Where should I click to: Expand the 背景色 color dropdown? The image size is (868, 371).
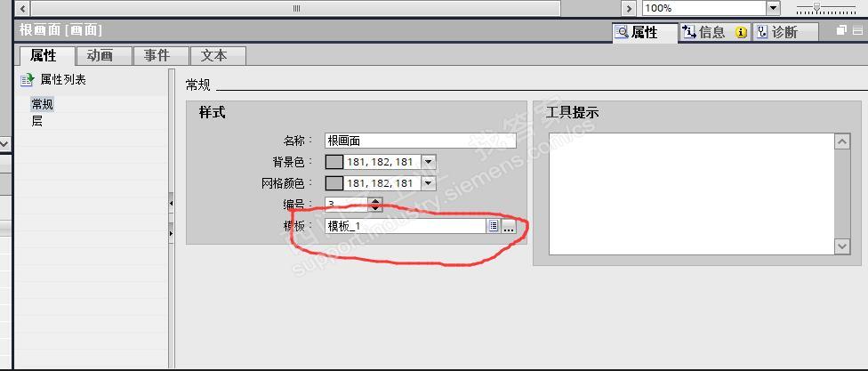pos(429,162)
